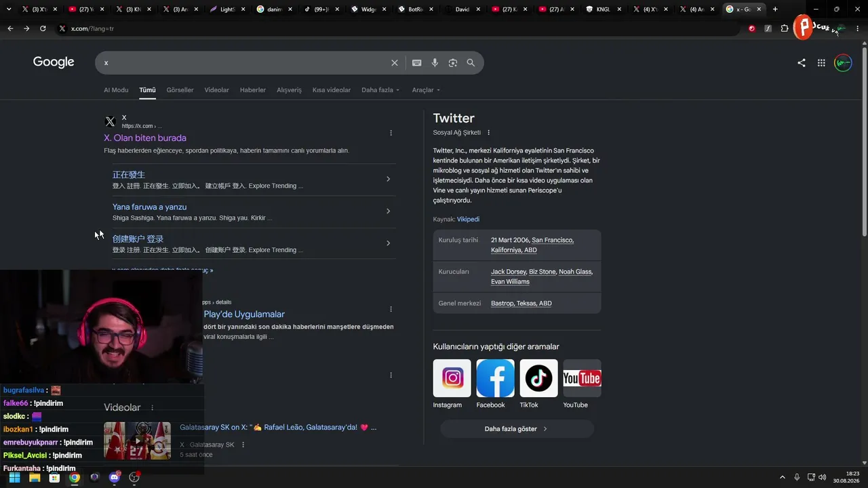Open options for the Galatasaray SK video
This screenshot has width=868, height=488.
(x=243, y=445)
